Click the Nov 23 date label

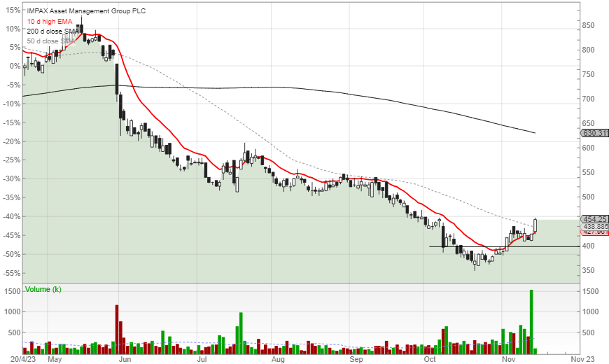click(582, 359)
